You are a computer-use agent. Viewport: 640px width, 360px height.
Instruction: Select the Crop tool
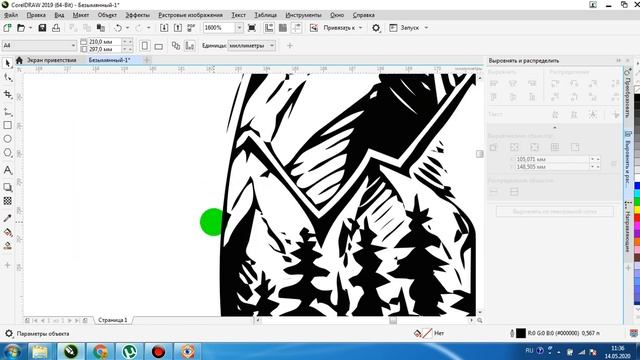point(7,94)
